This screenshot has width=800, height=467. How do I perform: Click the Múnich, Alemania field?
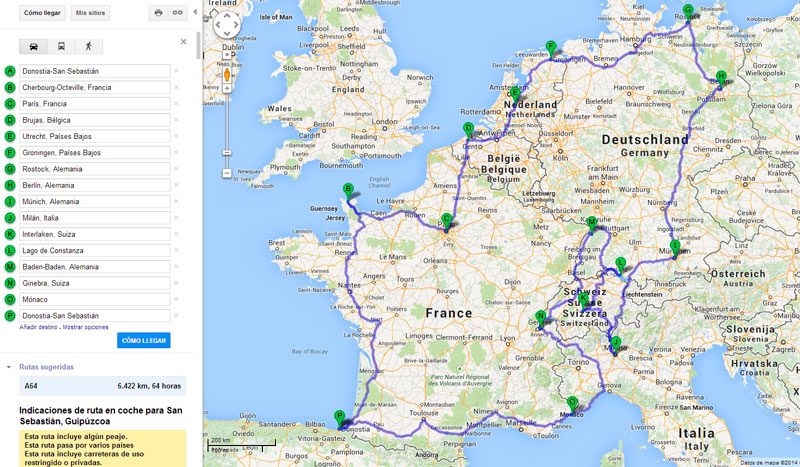pyautogui.click(x=95, y=202)
